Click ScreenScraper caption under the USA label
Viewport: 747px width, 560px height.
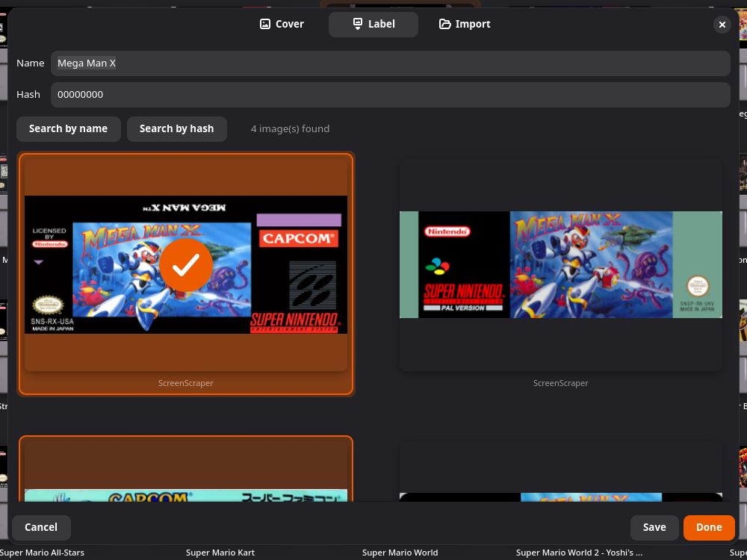pyautogui.click(x=186, y=383)
